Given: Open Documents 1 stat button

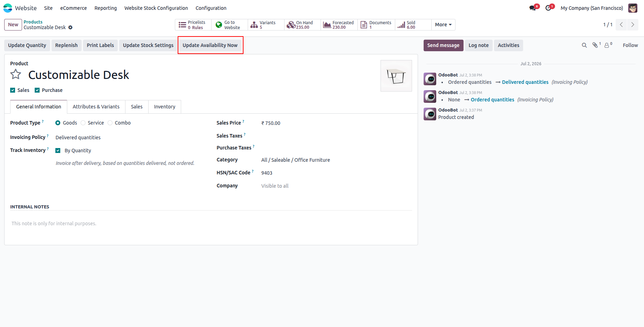Looking at the screenshot, I should (376, 25).
